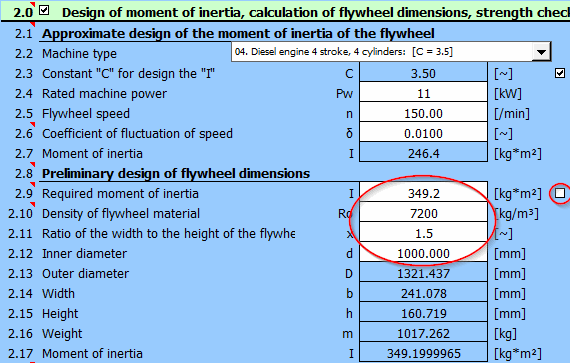Select the Height result cell 160.719

pyautogui.click(x=424, y=314)
